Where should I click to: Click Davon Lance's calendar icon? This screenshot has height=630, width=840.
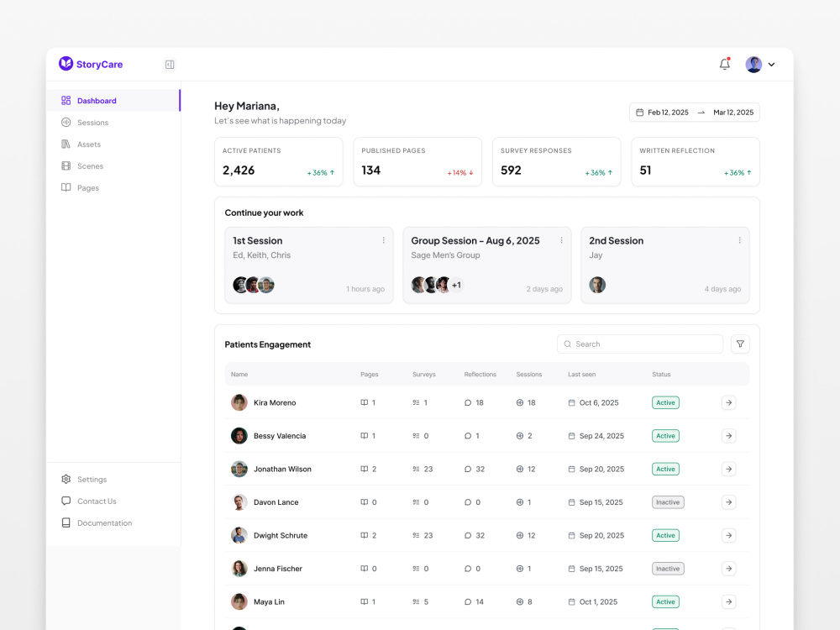coord(571,502)
